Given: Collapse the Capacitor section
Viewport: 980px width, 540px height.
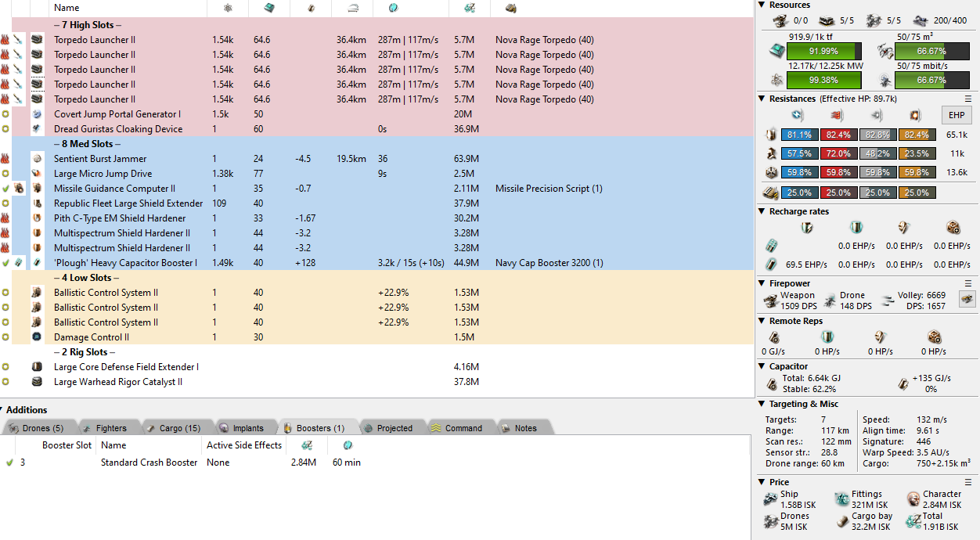Looking at the screenshot, I should (762, 366).
